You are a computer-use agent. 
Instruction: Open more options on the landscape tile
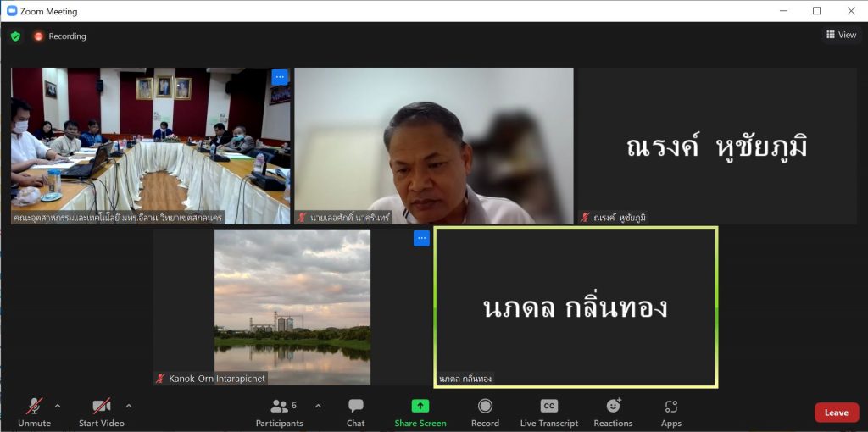pos(421,239)
